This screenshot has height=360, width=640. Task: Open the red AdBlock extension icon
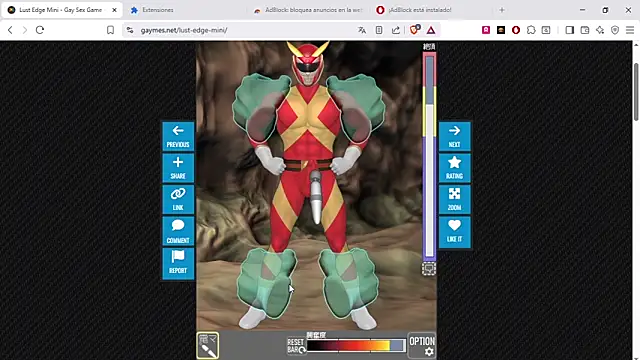click(x=516, y=30)
